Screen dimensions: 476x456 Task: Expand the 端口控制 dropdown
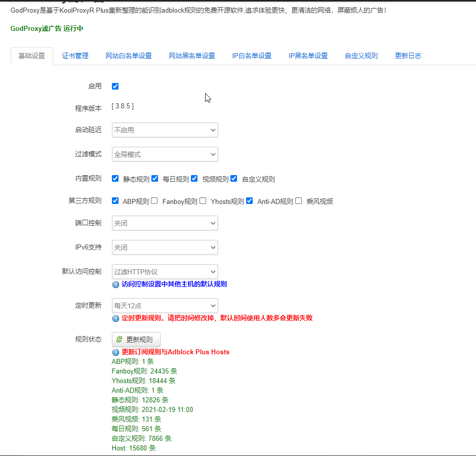coord(165,223)
